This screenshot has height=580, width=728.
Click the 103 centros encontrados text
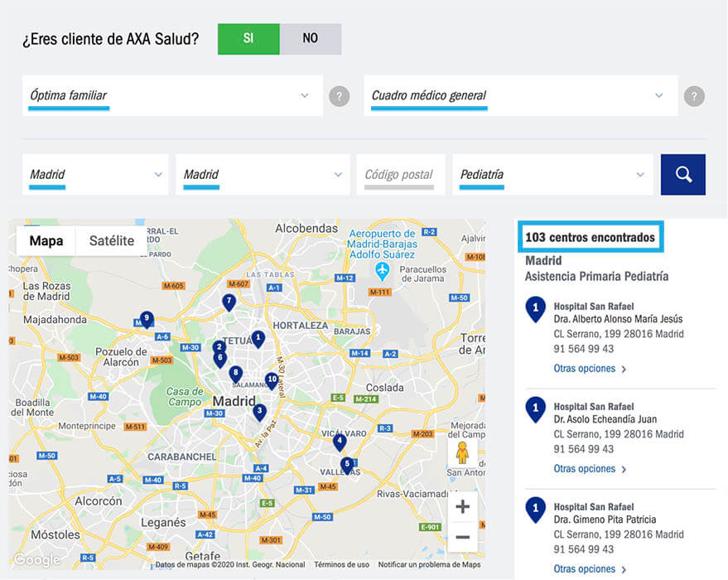[x=591, y=237]
